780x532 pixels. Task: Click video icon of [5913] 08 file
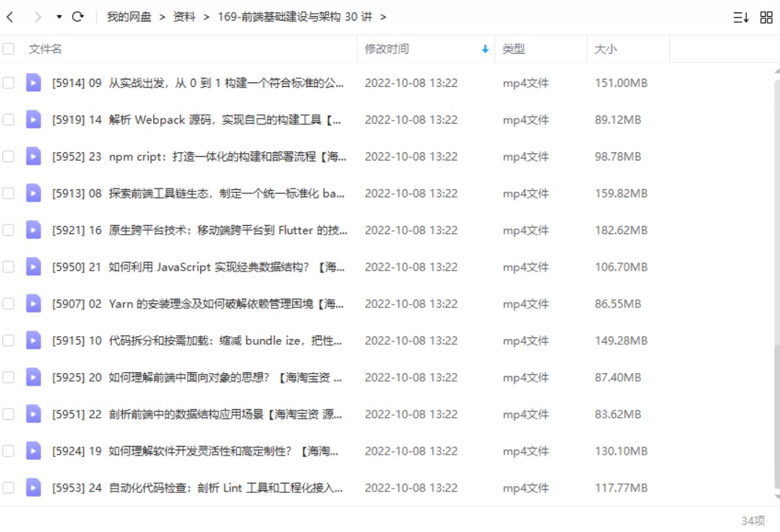(33, 193)
